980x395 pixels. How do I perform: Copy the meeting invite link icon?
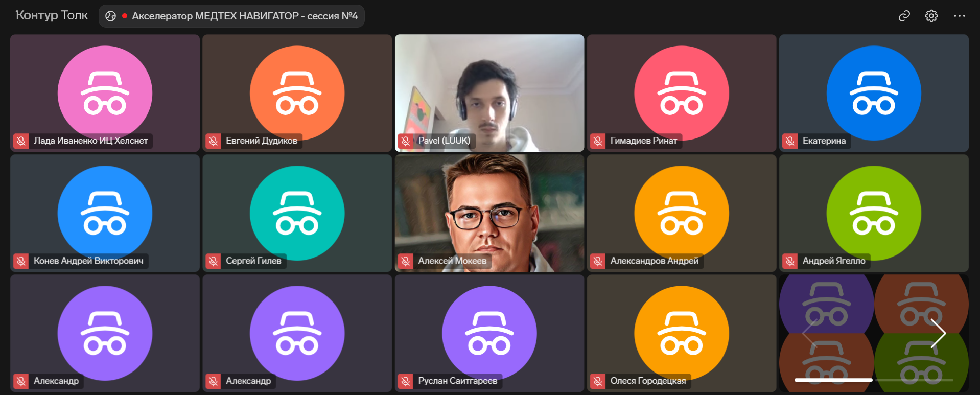(904, 16)
